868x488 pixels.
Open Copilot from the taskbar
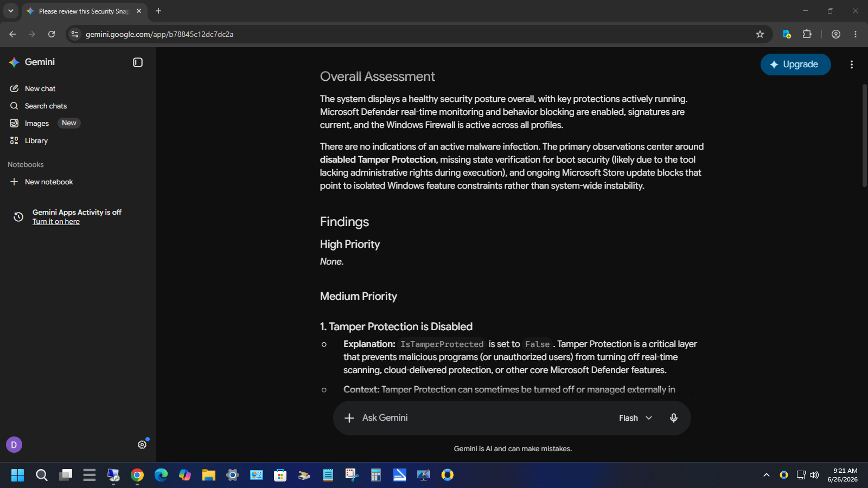tap(185, 475)
